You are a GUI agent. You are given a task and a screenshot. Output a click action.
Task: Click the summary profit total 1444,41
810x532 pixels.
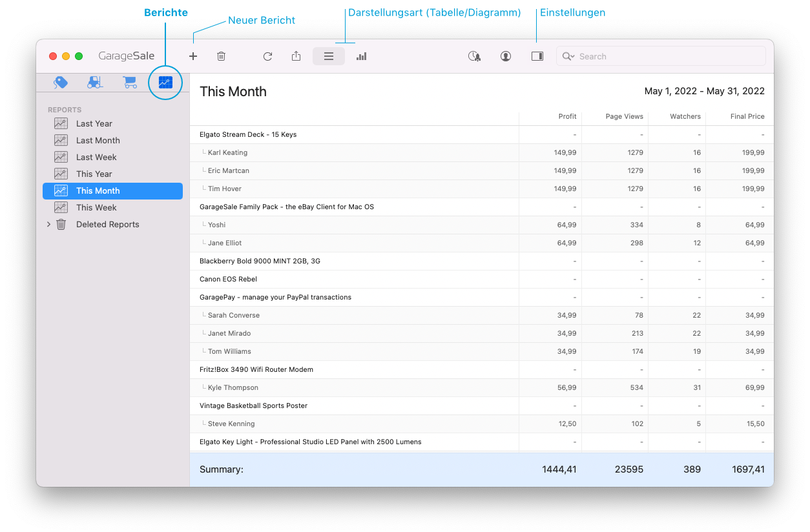(x=559, y=469)
